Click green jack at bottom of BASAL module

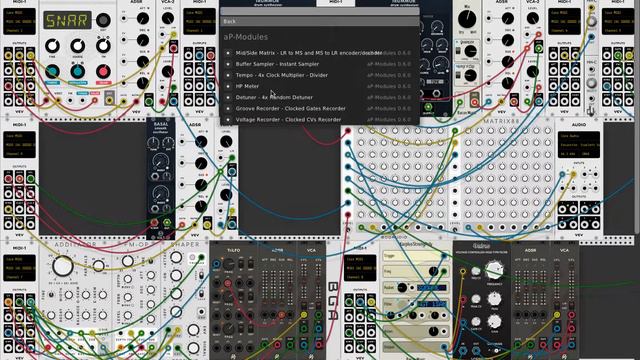point(167,223)
